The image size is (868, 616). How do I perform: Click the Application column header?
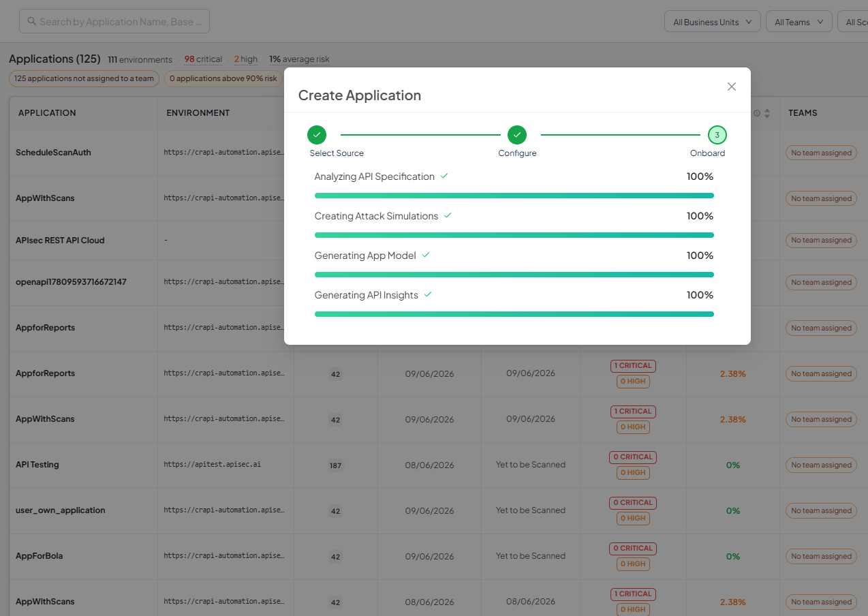coord(47,113)
